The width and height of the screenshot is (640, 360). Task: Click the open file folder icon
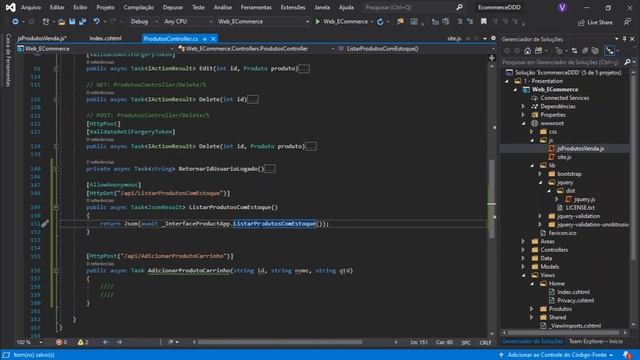coord(62,22)
